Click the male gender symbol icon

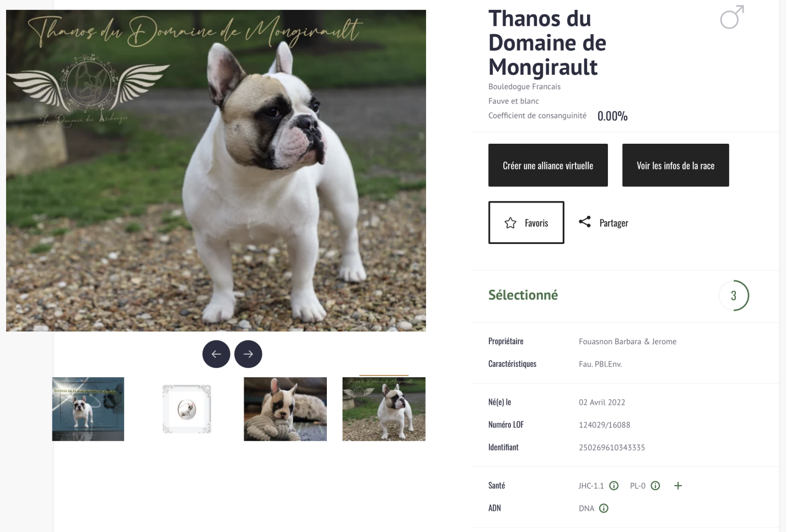pos(732,17)
